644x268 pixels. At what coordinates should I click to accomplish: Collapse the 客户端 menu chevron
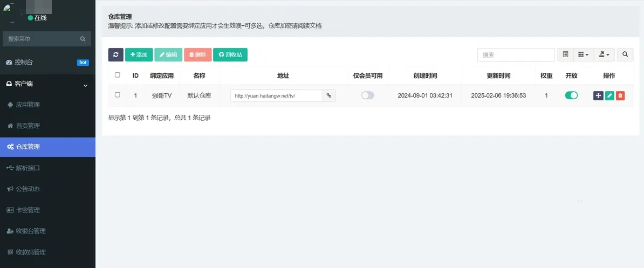pyautogui.click(x=85, y=85)
